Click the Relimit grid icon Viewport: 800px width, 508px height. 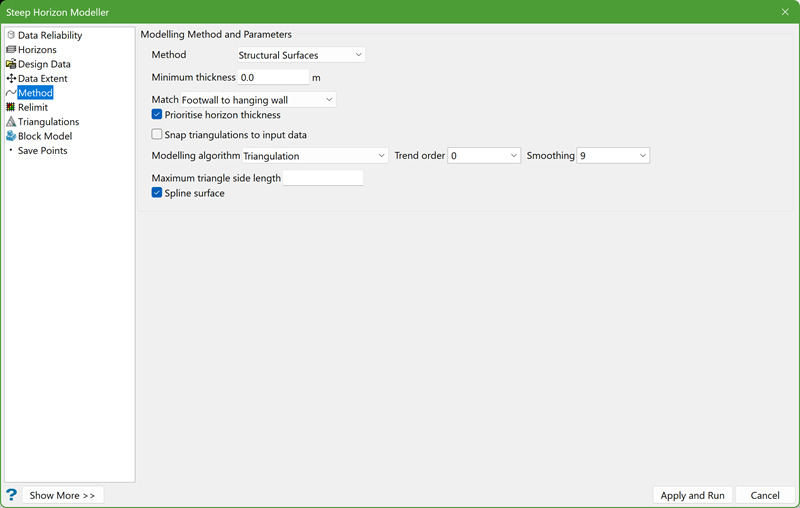(x=11, y=107)
